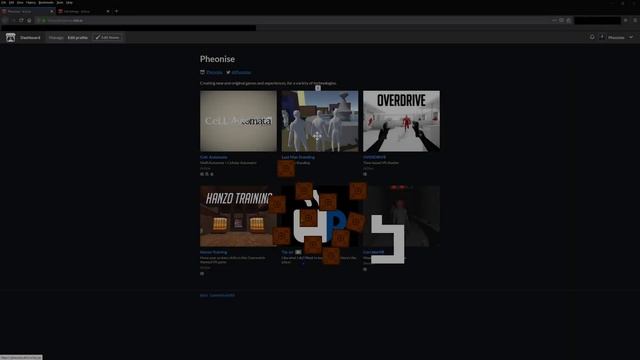The image size is (640, 360).
Task: Click the footer link at page bottom
Action: coord(217,295)
